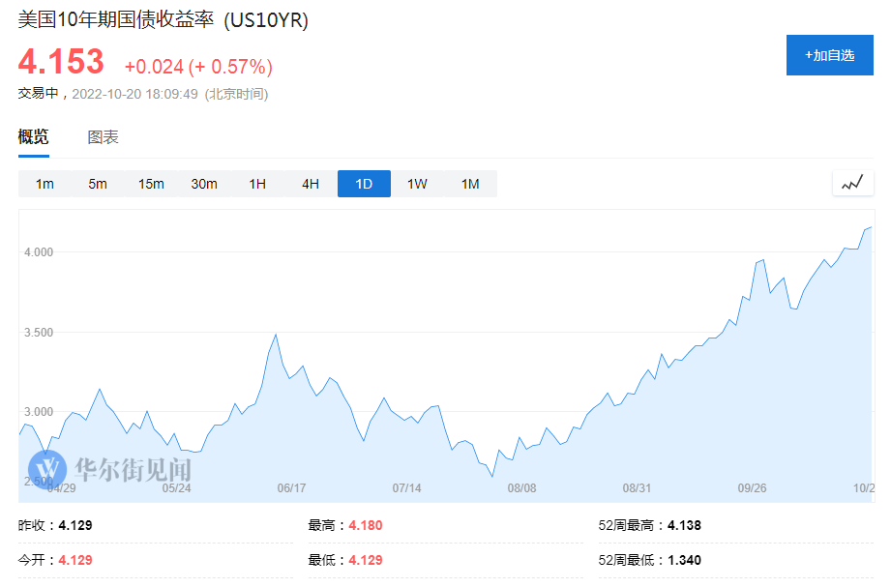891x588 pixels.
Task: Add US10YR to watchlist with +加自选
Action: (829, 55)
